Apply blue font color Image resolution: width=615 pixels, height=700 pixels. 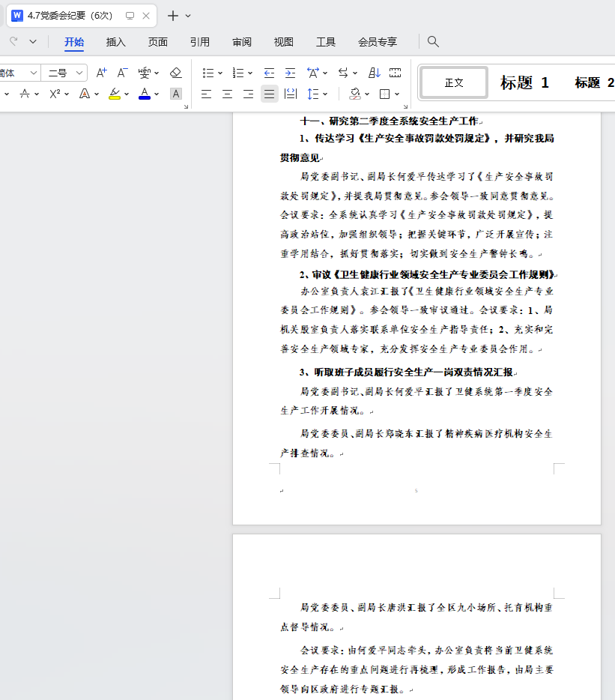145,94
